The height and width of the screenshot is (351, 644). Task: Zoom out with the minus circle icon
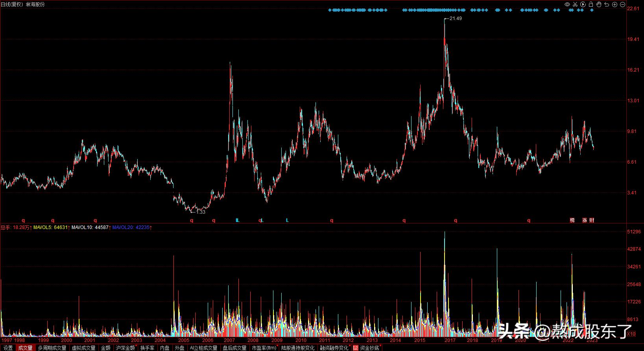point(622,4)
